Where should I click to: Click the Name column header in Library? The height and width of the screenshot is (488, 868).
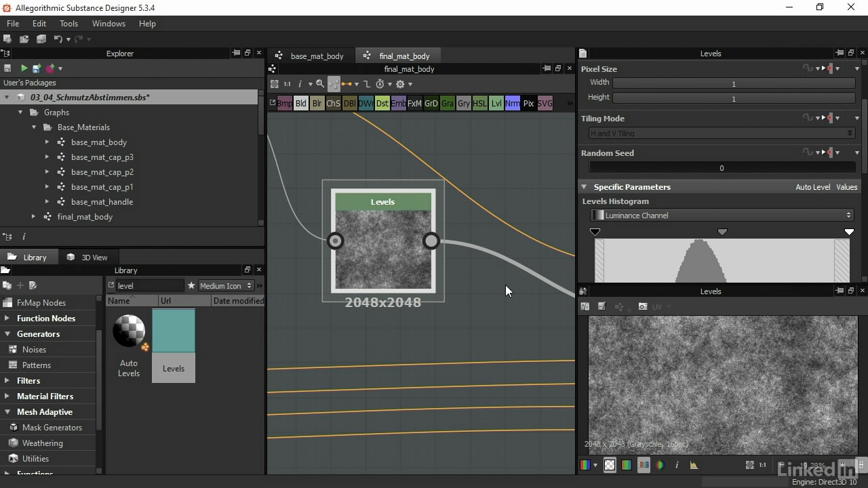coord(132,301)
